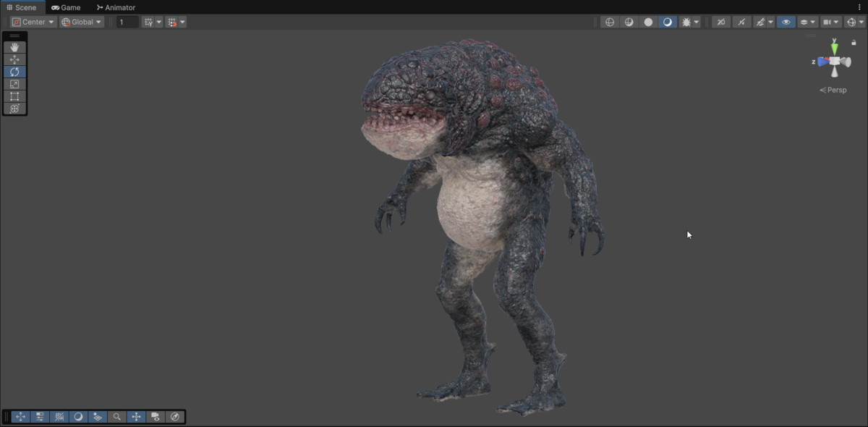Switch to Unlit draw mode
868x427 pixels.
coord(648,22)
